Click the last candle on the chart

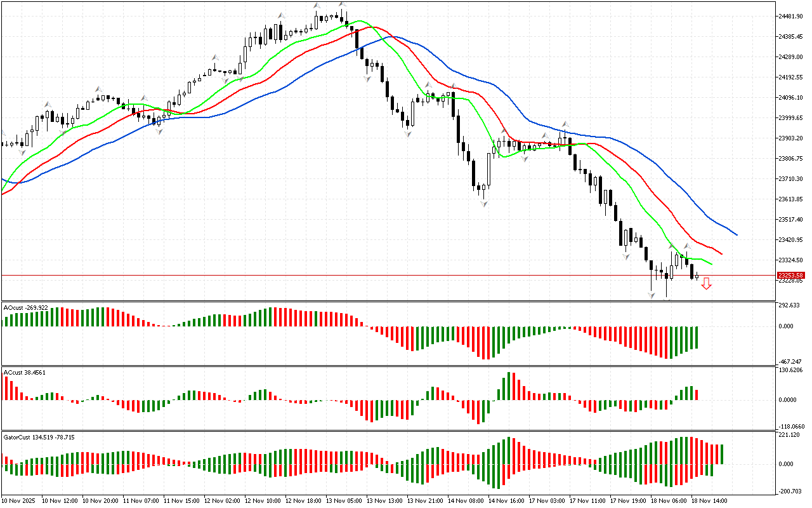tap(697, 276)
